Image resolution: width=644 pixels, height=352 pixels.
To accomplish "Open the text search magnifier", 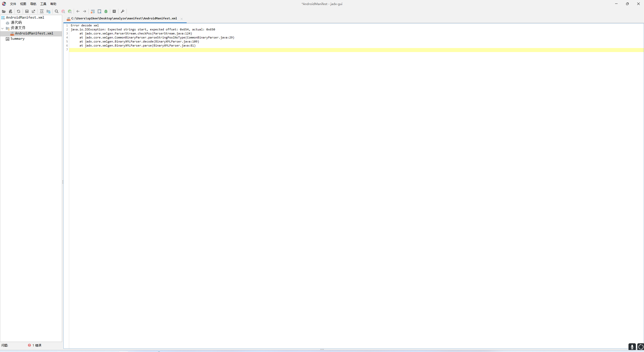I will tap(57, 11).
